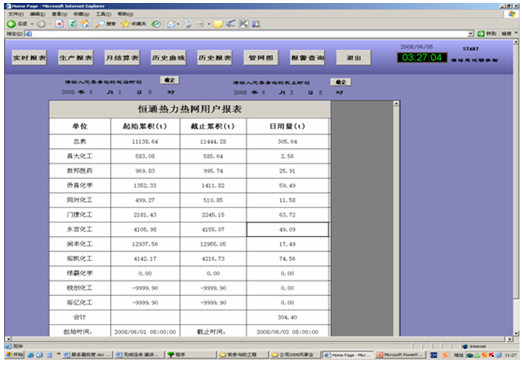Go to the Home page icon
The height and width of the screenshot is (366, 522).
(x=85, y=24)
